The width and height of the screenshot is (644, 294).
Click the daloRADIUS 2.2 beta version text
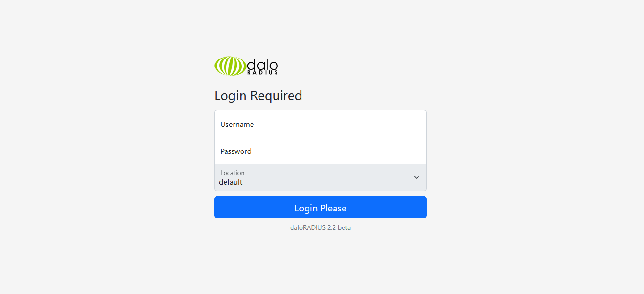[320, 227]
